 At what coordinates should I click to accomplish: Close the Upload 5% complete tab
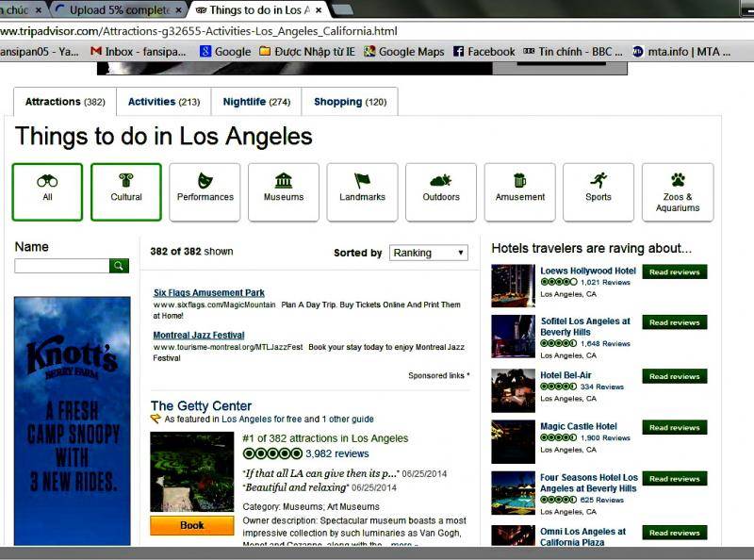[179, 10]
